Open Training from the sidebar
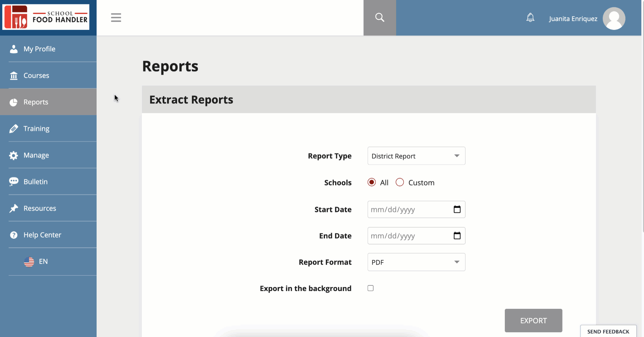This screenshot has width=644, height=337. tap(48, 129)
